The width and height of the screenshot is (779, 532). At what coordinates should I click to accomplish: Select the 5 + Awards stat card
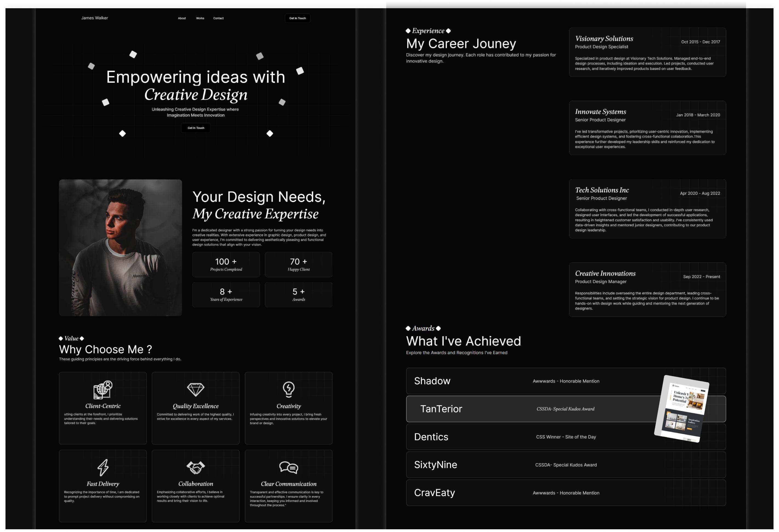(298, 295)
